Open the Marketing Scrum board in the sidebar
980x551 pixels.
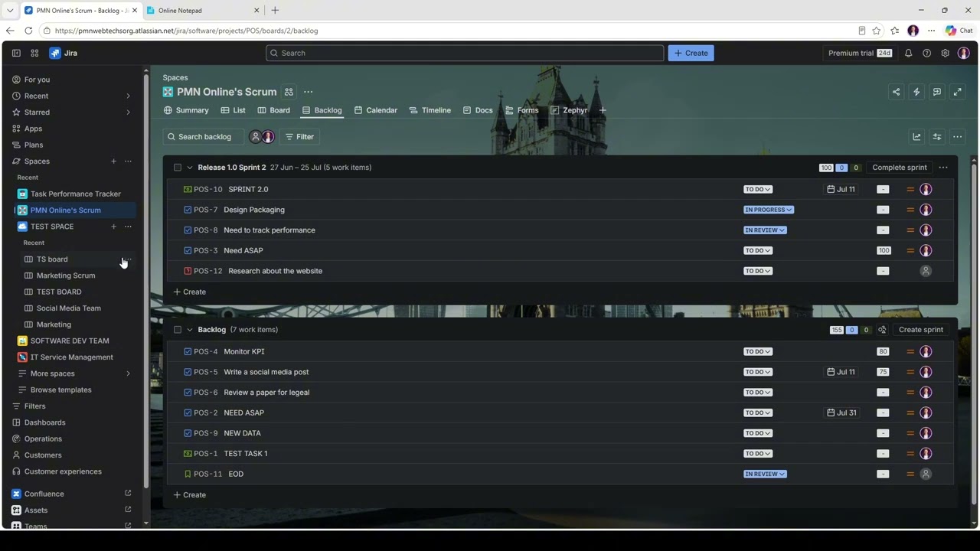[66, 275]
